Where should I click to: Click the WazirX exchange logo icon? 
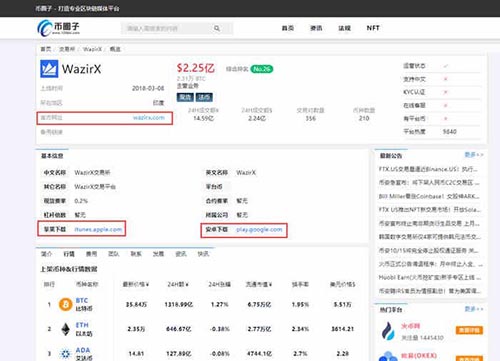point(49,69)
